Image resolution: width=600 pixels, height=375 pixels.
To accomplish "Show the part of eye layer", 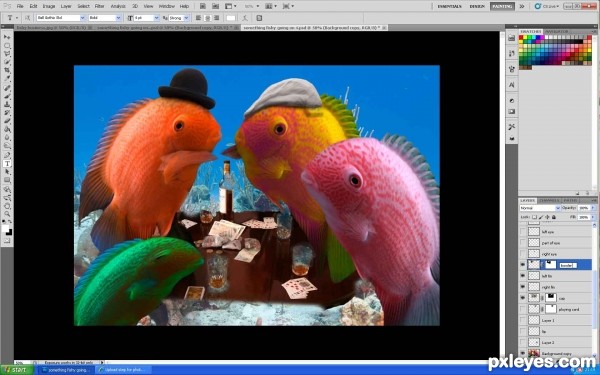I will [523, 243].
